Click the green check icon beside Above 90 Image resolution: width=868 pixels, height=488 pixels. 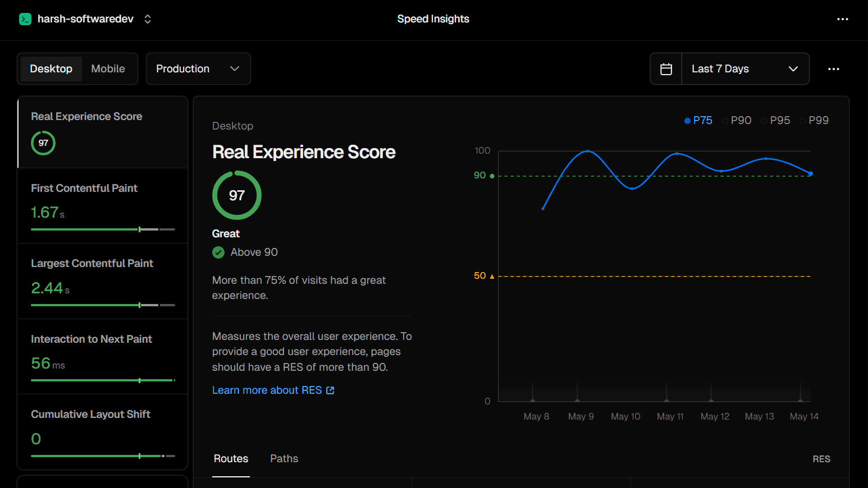pyautogui.click(x=218, y=252)
